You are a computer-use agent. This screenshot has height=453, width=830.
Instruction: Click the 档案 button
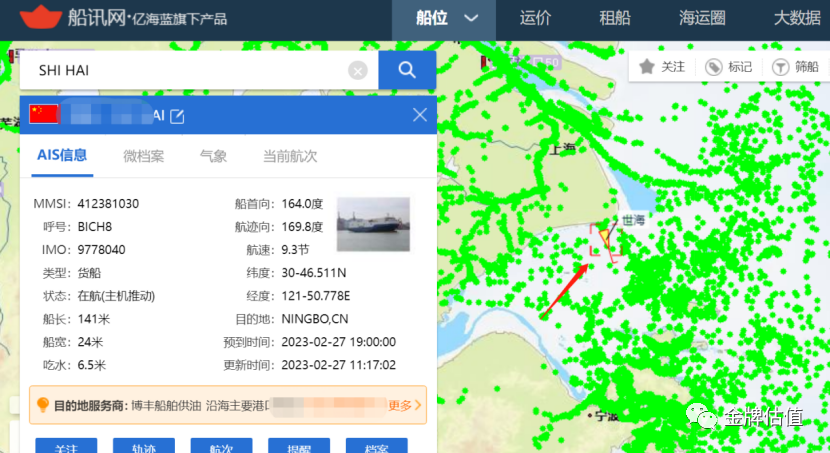click(376, 446)
